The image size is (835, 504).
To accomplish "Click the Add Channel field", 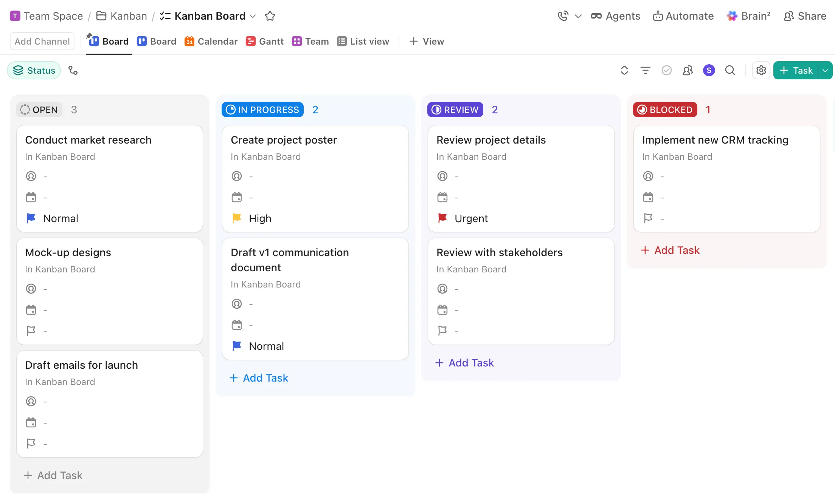I will (x=42, y=41).
